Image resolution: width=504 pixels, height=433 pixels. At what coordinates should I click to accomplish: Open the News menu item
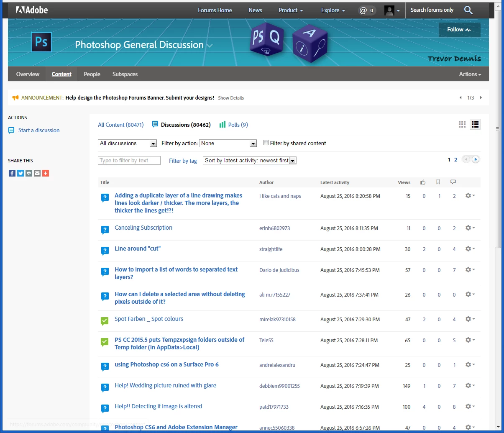point(255,10)
